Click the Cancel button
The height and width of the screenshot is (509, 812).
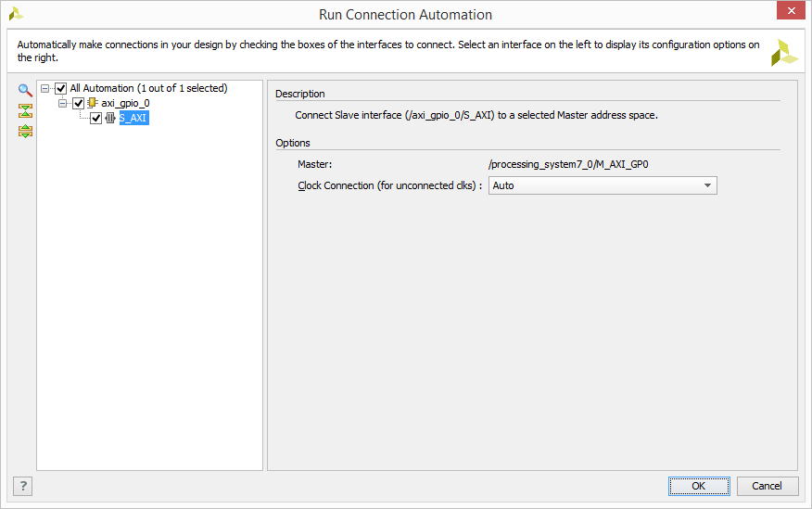pyautogui.click(x=768, y=486)
